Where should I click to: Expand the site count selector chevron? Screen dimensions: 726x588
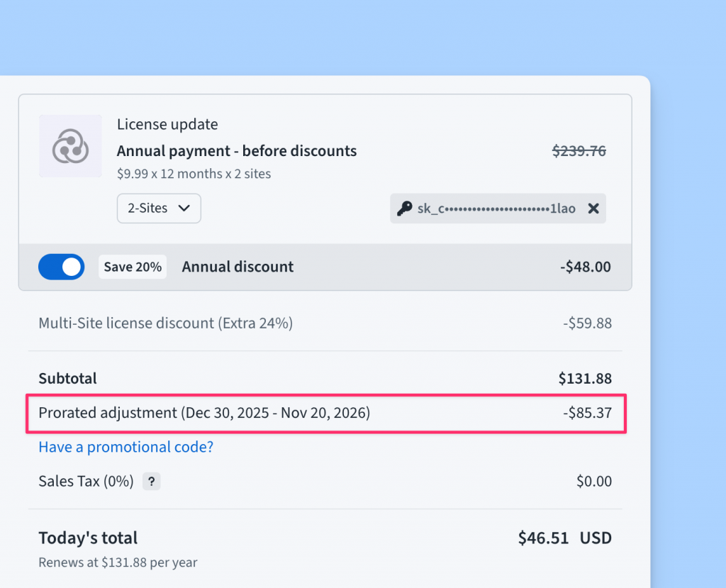click(184, 208)
